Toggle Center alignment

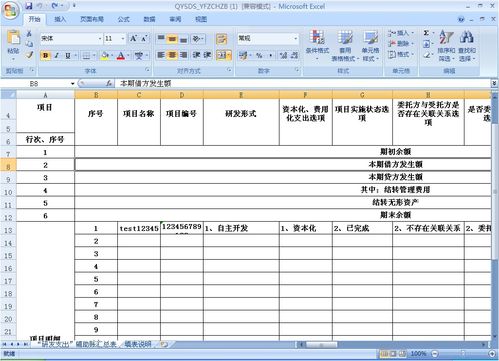pos(172,55)
